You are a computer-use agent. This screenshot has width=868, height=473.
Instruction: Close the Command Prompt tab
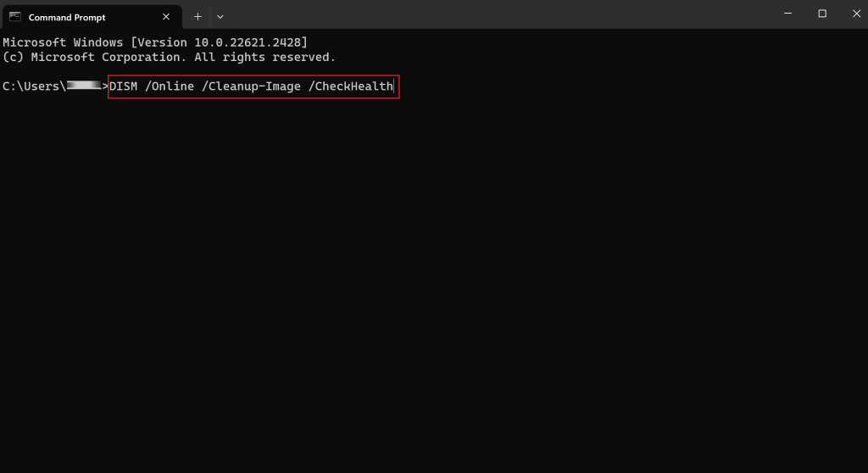click(166, 17)
